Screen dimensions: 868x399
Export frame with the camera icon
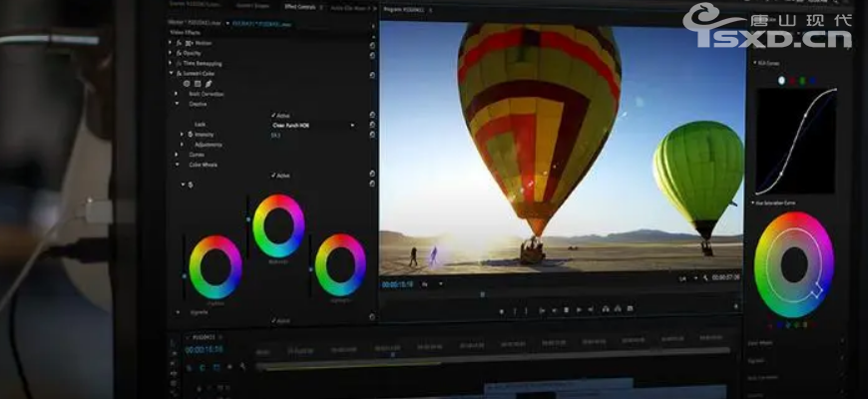630,308
